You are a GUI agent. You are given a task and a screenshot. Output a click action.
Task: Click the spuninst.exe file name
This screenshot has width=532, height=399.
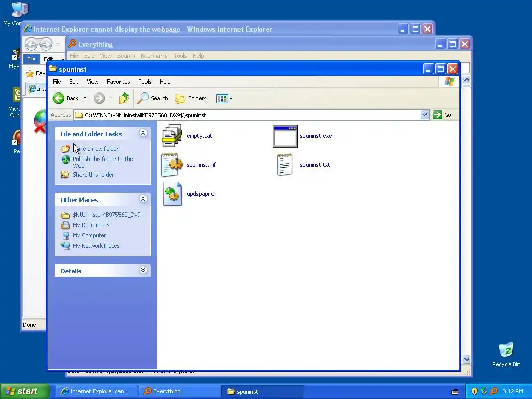tap(316, 136)
